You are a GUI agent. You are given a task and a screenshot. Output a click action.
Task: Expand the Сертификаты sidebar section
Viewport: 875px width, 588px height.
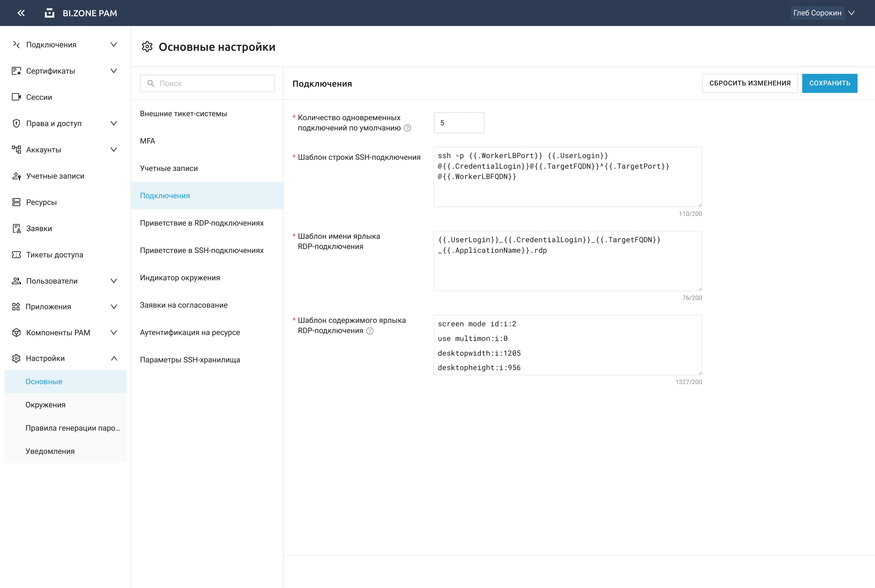[x=114, y=71]
